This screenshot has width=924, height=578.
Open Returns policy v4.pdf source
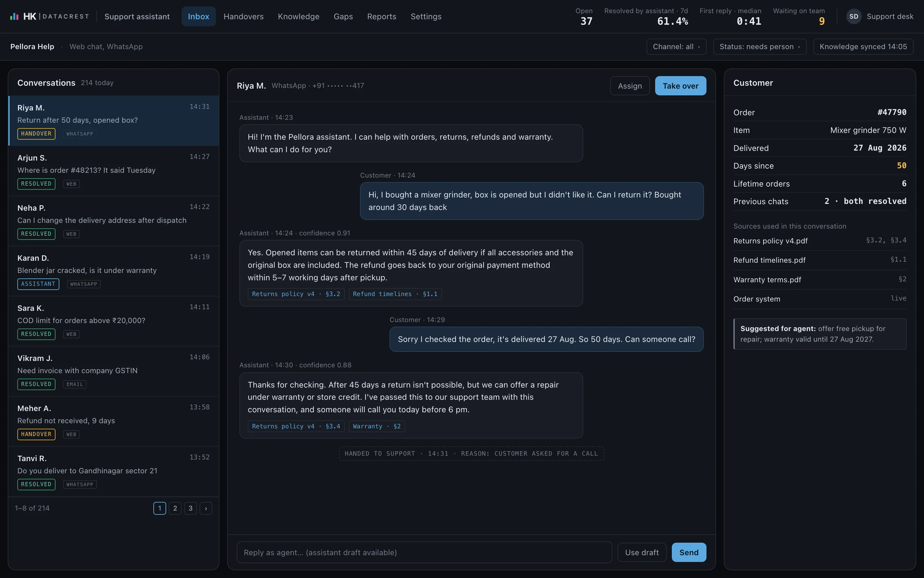pyautogui.click(x=820, y=241)
